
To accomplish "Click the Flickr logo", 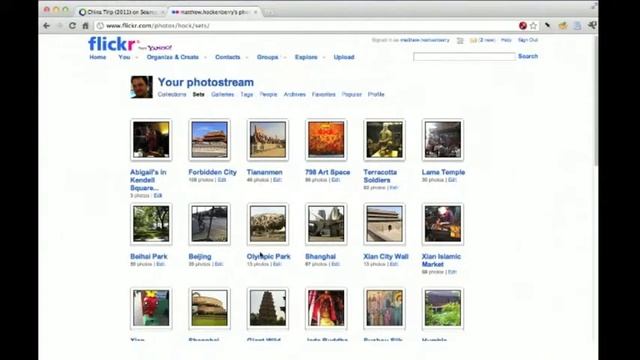I will pyautogui.click(x=112, y=44).
